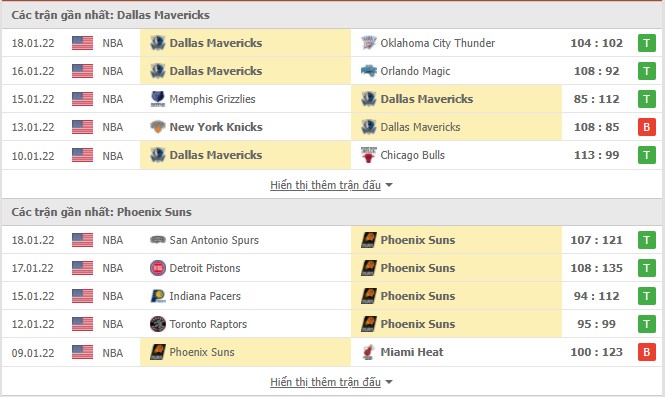This screenshot has height=397, width=665.
Task: Select Oklahoma City Thunder team name
Action: point(437,43)
